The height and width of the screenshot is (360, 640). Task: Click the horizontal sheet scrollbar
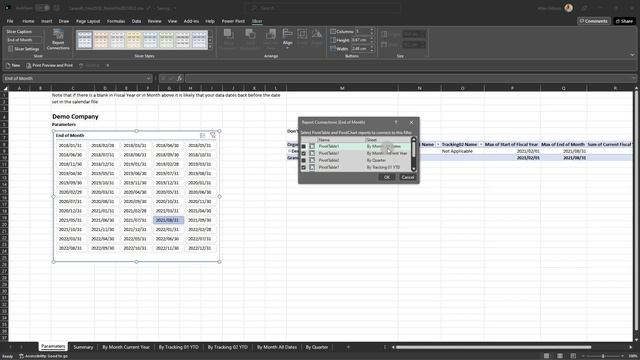coord(493,347)
